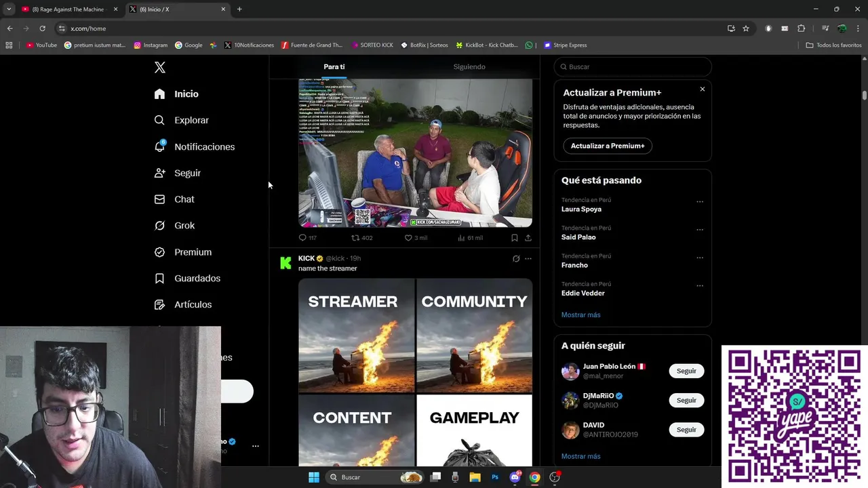Image resolution: width=868 pixels, height=488 pixels.
Task: Bookmark this page with the star icon
Action: coord(746,28)
